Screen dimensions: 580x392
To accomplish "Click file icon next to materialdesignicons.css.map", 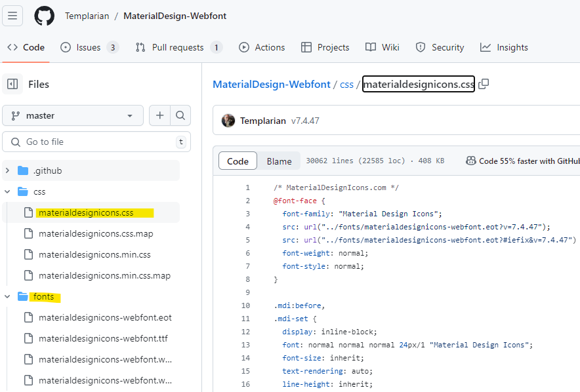I will tap(28, 234).
